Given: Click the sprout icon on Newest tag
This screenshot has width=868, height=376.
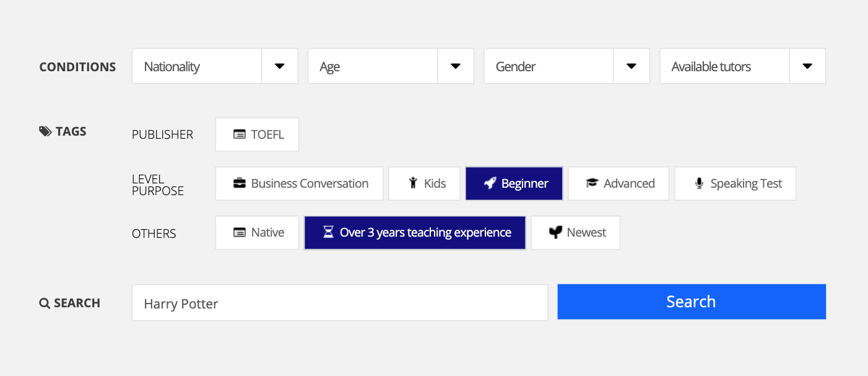Looking at the screenshot, I should click(555, 232).
